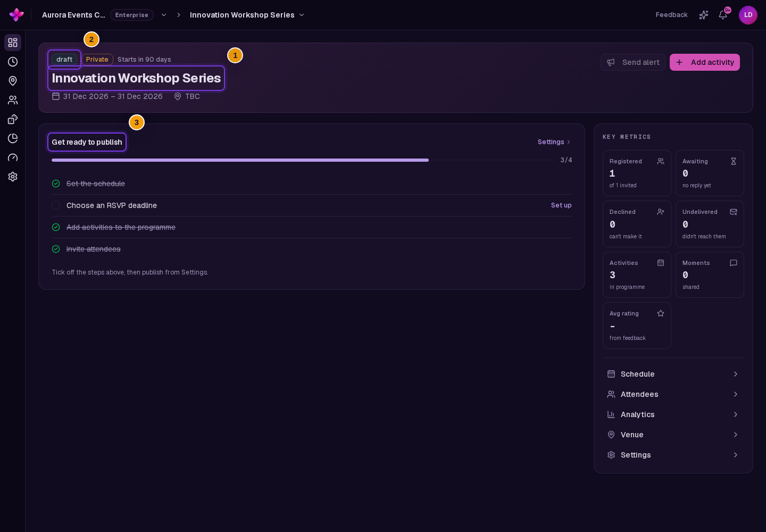This screenshot has height=532, width=766.
Task: Click the Private badge
Action: pyautogui.click(x=97, y=60)
